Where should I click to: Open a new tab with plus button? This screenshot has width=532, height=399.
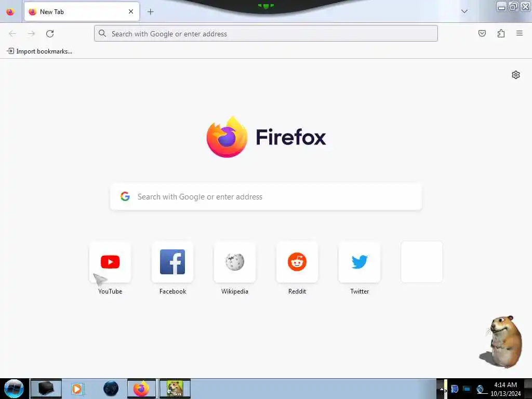(150, 12)
